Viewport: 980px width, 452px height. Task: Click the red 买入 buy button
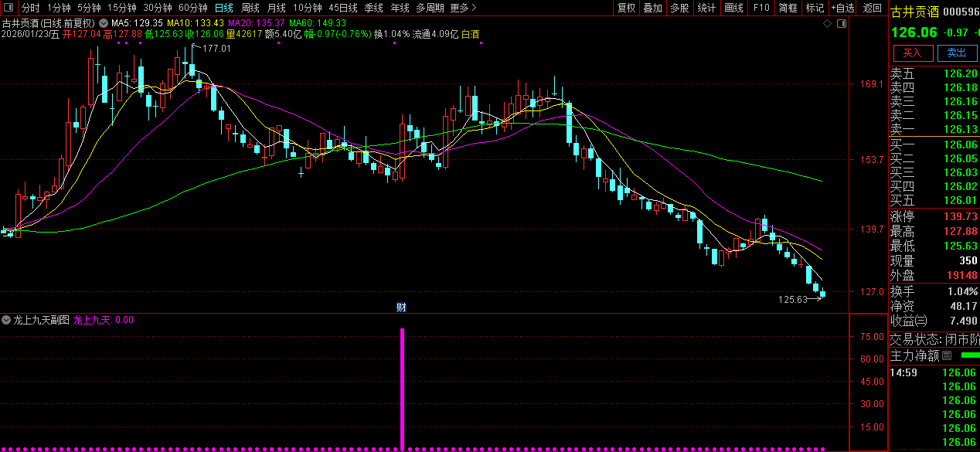coord(913,53)
